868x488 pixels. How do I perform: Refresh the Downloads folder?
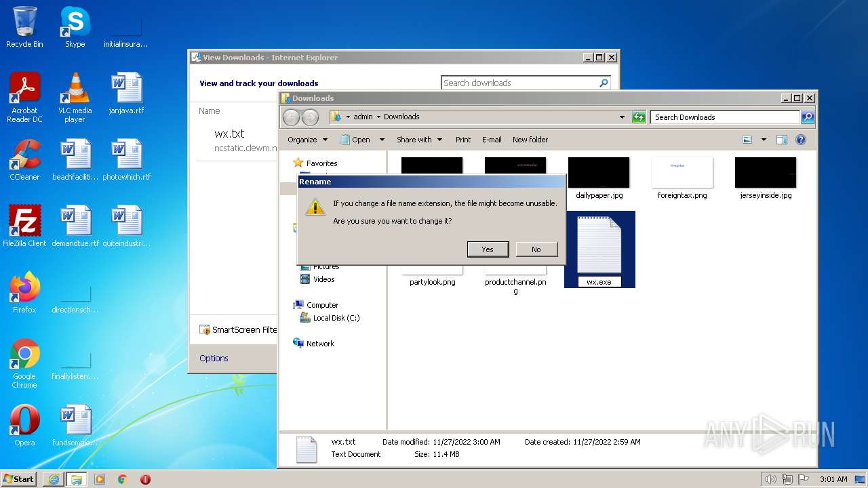tap(639, 117)
